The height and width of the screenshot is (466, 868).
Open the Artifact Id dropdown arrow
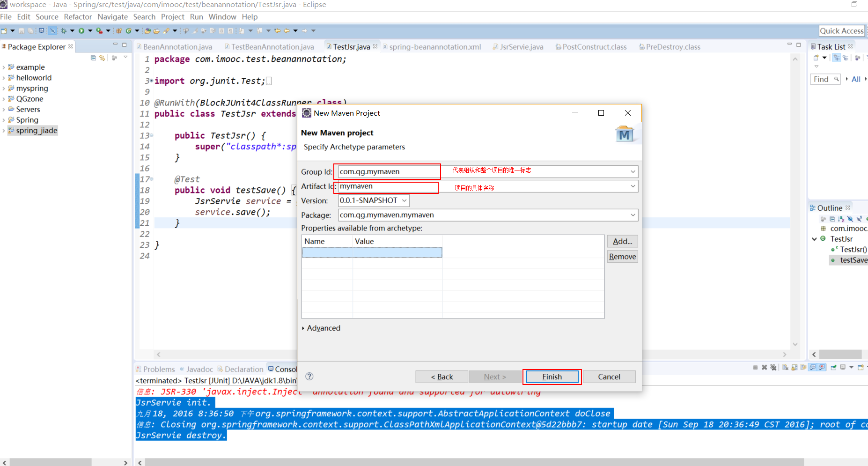633,186
